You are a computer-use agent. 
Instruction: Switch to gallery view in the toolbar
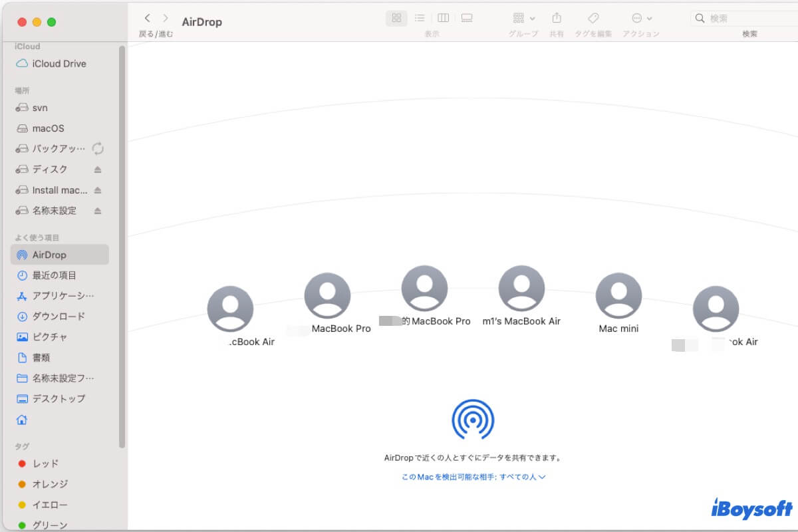(x=466, y=18)
